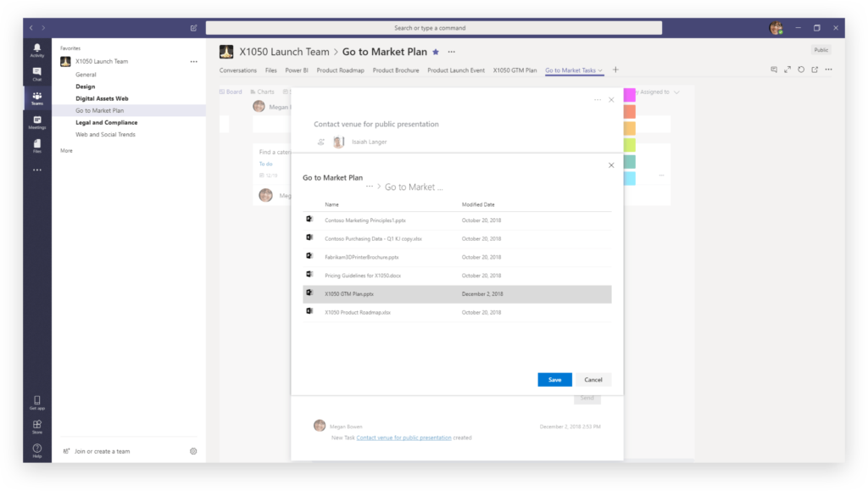
Task: Open Product Brochure tab
Action: [x=396, y=70]
